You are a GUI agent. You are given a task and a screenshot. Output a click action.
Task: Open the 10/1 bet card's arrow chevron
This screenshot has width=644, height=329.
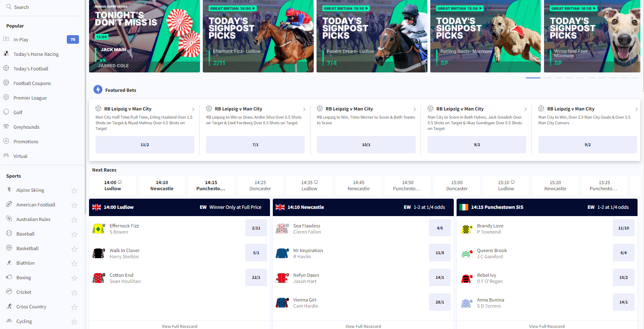click(415, 109)
